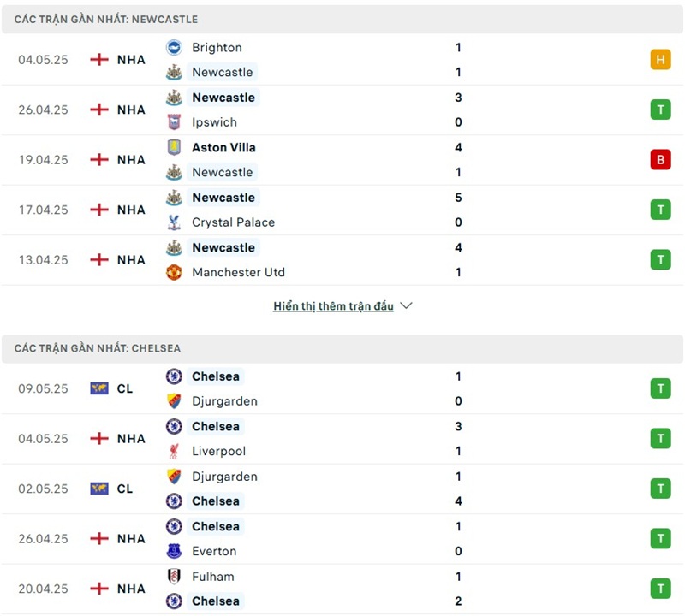685x616 pixels.
Task: Click the CL flag on 09.05.25 match
Action: (x=99, y=388)
